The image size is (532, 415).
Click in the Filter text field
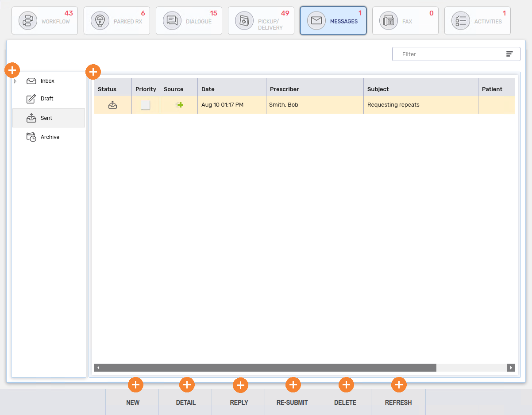click(x=447, y=54)
